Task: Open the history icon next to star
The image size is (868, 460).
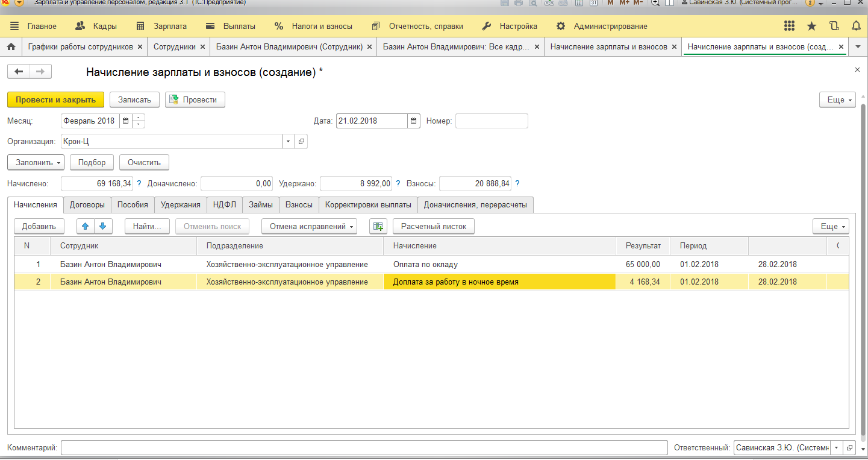Action: (x=834, y=26)
